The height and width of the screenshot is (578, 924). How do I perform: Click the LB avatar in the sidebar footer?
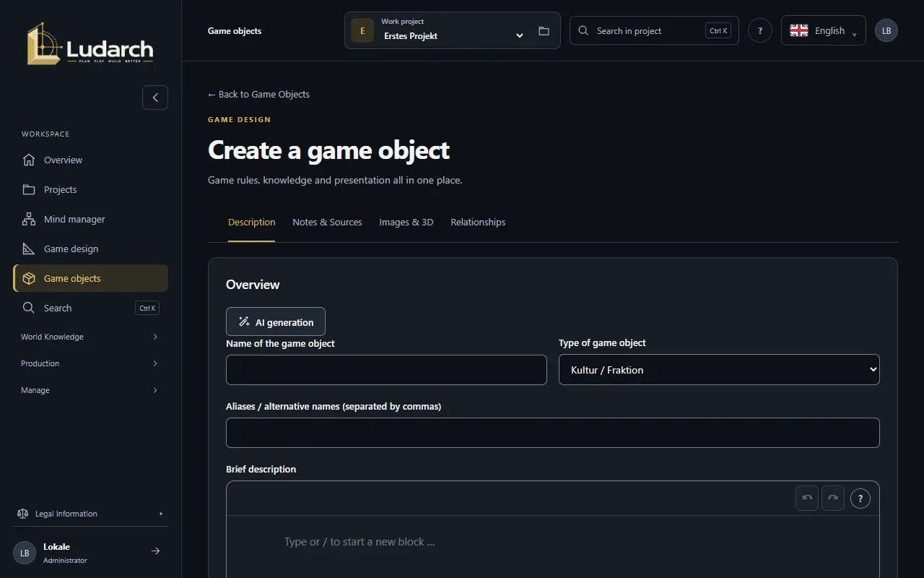click(x=25, y=553)
